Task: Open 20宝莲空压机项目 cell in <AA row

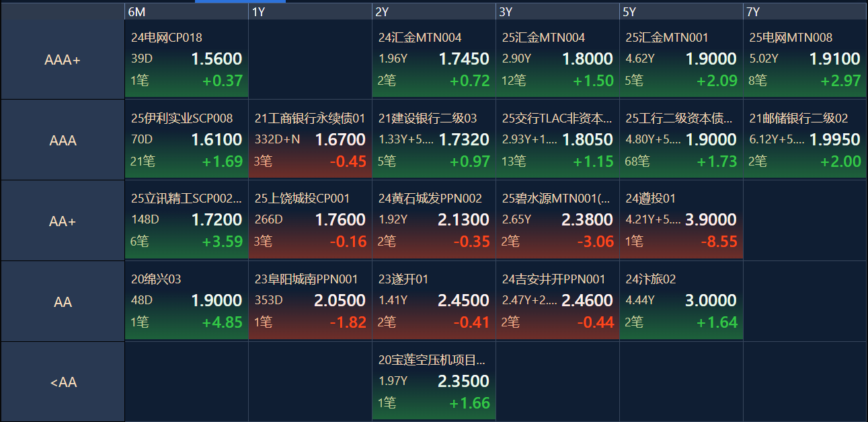Action: coord(434,381)
